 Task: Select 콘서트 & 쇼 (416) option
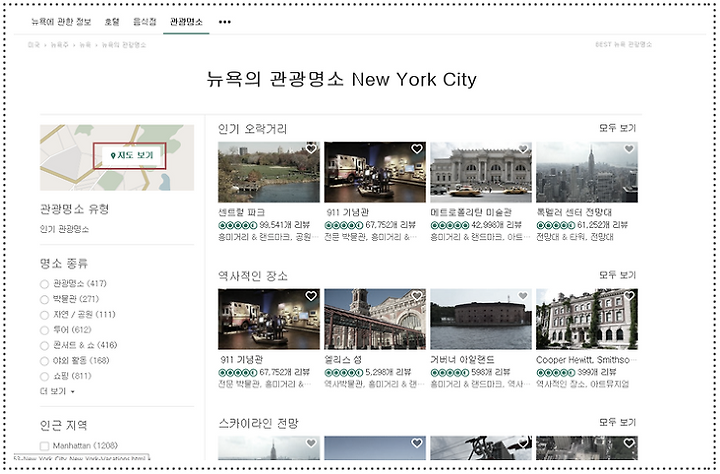click(x=44, y=346)
